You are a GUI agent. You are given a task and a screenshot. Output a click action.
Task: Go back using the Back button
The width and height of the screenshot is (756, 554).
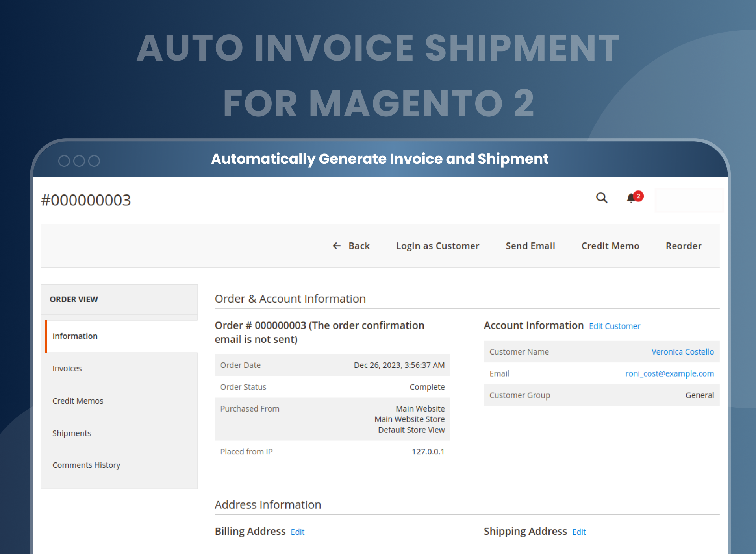click(x=351, y=246)
